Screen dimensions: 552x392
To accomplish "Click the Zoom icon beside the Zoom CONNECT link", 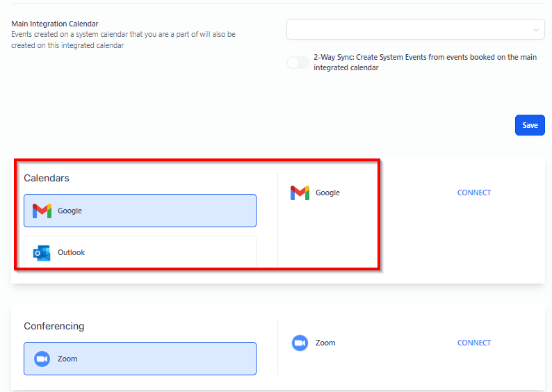I will tap(300, 343).
